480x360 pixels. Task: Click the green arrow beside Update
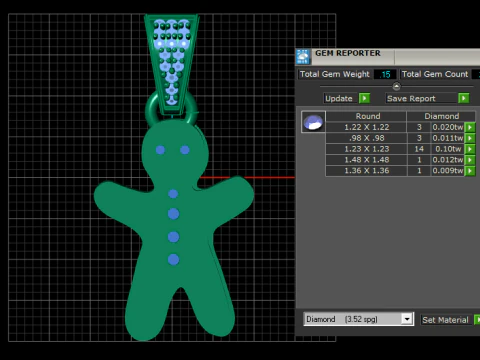364,98
